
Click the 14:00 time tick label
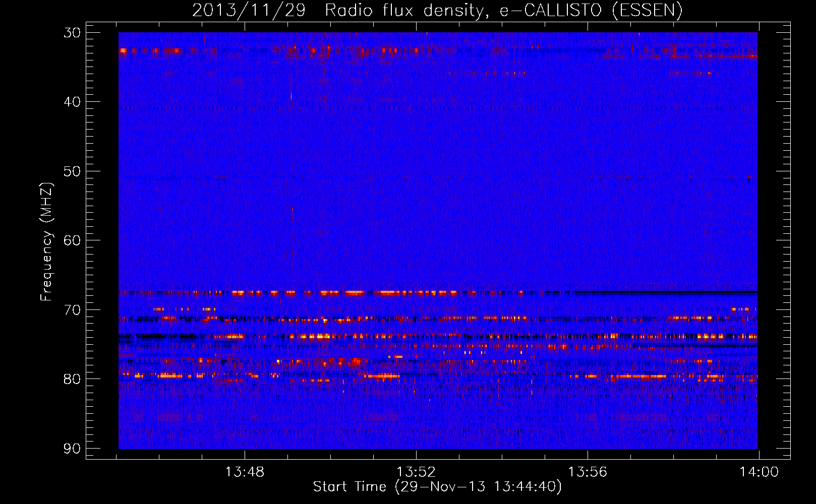tap(759, 472)
